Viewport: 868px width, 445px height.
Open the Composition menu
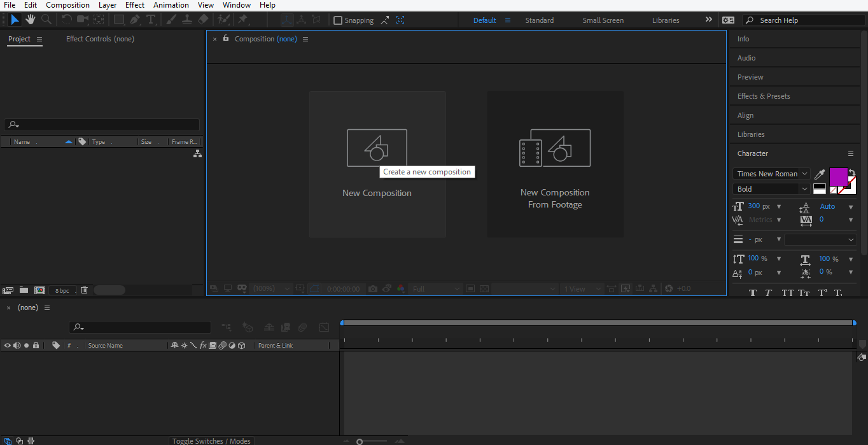(67, 5)
